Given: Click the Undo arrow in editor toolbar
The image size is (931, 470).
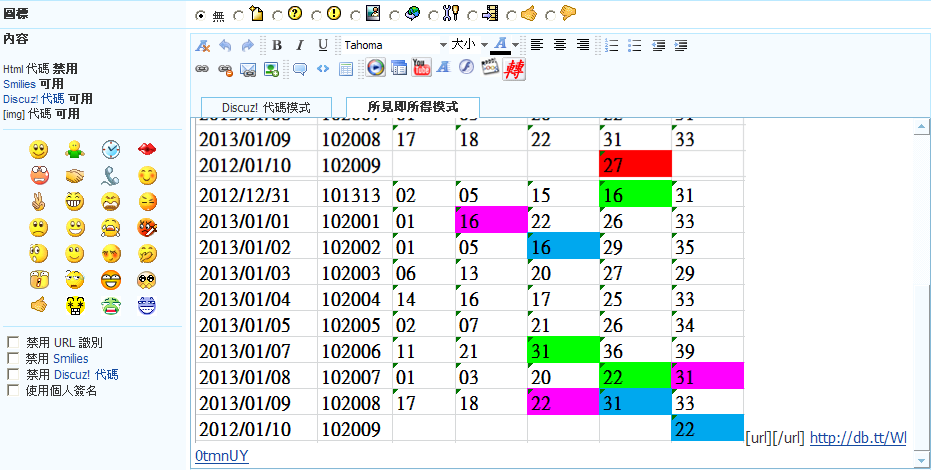Looking at the screenshot, I should 225,45.
